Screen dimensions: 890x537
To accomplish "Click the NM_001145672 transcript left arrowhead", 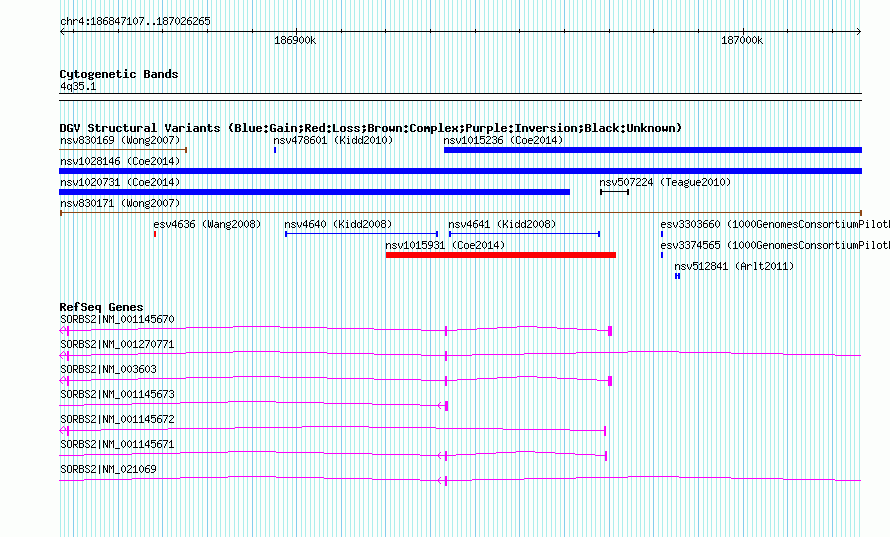I will point(63,430).
